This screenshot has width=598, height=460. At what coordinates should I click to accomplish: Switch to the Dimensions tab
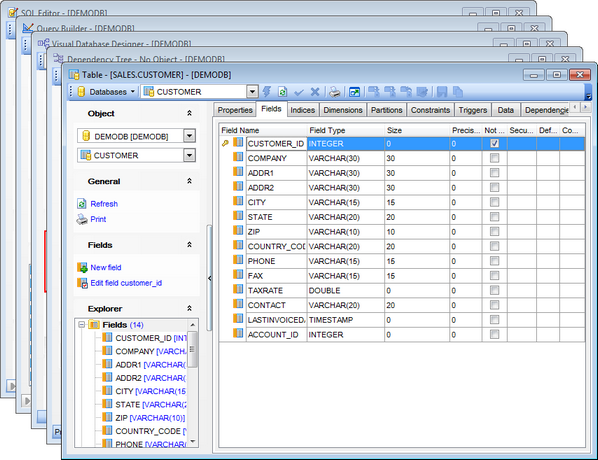point(343,110)
